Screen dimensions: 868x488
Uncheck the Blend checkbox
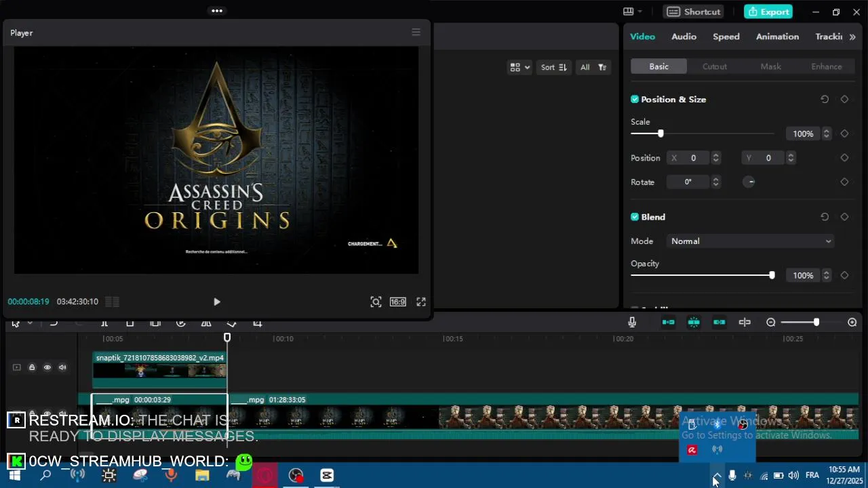pos(635,217)
